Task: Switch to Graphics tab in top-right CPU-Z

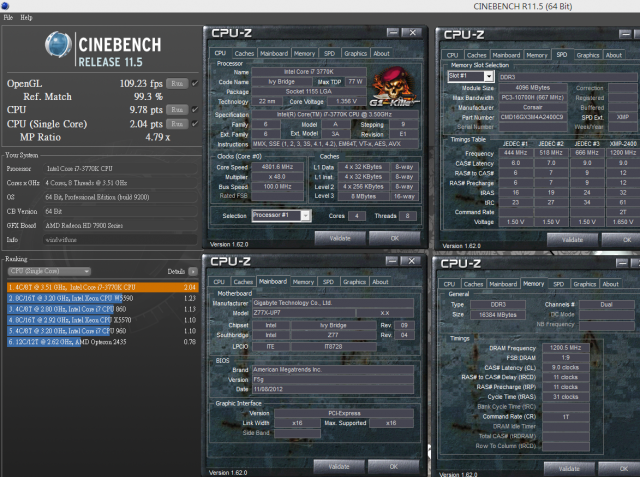Action: 588,55
